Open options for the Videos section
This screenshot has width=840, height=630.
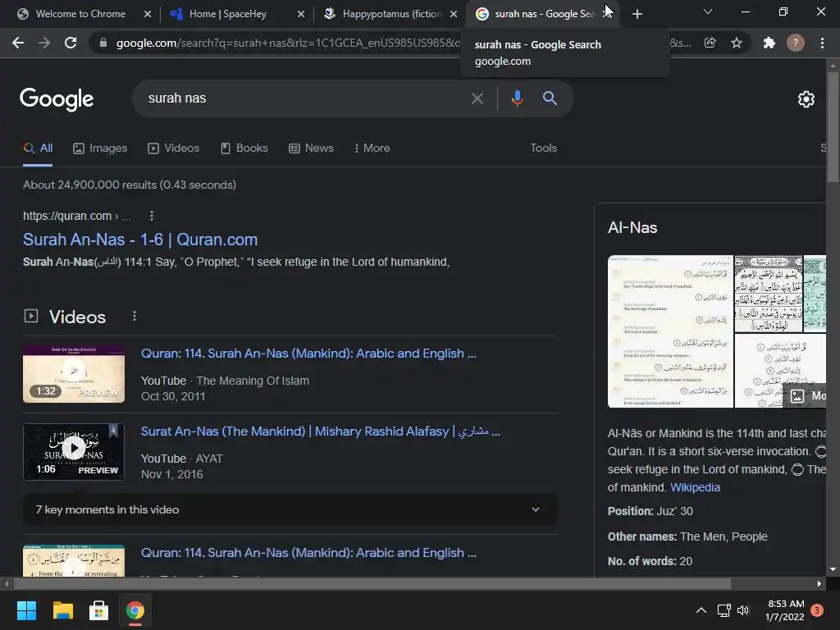pos(135,316)
